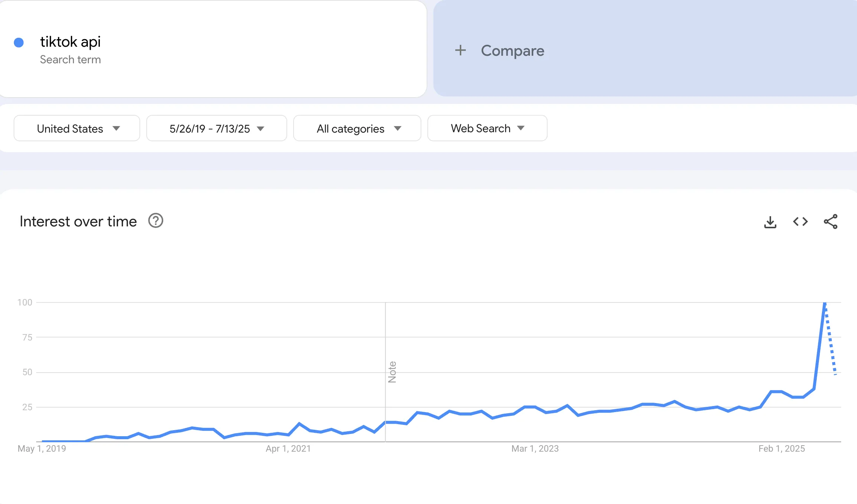Click the chevron on the Web Search filter
Viewport: 857px width, 504px height.
(521, 128)
